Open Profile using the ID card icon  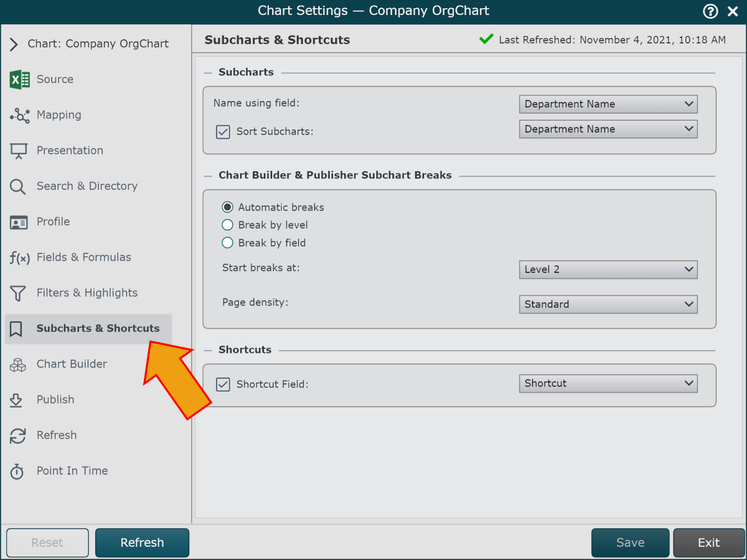coord(19,222)
